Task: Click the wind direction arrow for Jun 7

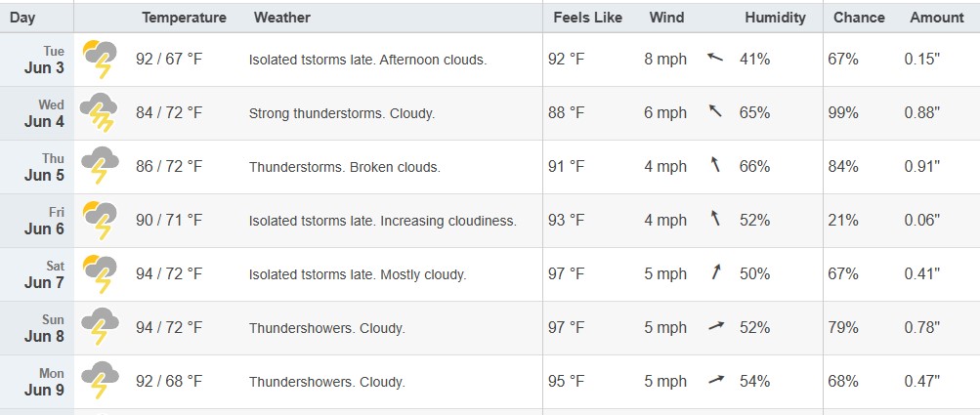Action: tap(716, 271)
